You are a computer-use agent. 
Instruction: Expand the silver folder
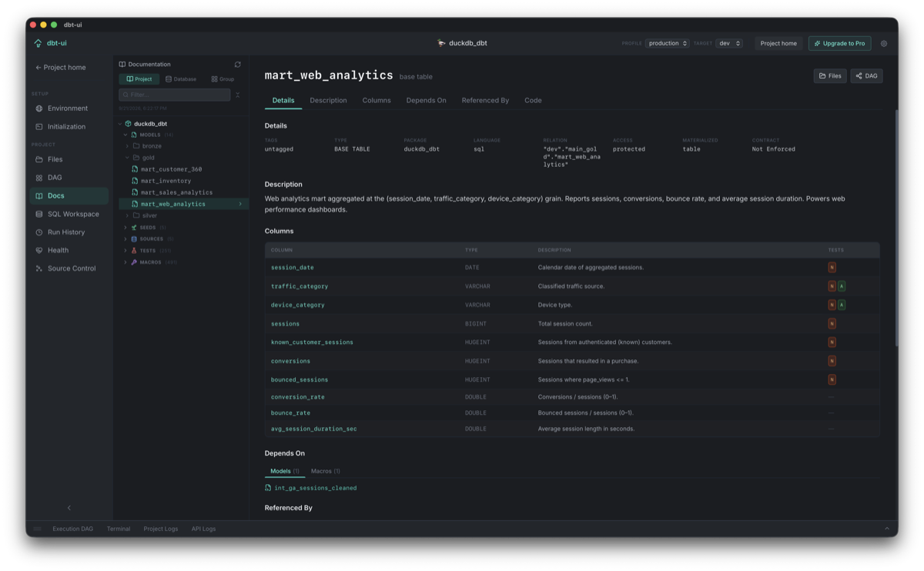pyautogui.click(x=128, y=215)
